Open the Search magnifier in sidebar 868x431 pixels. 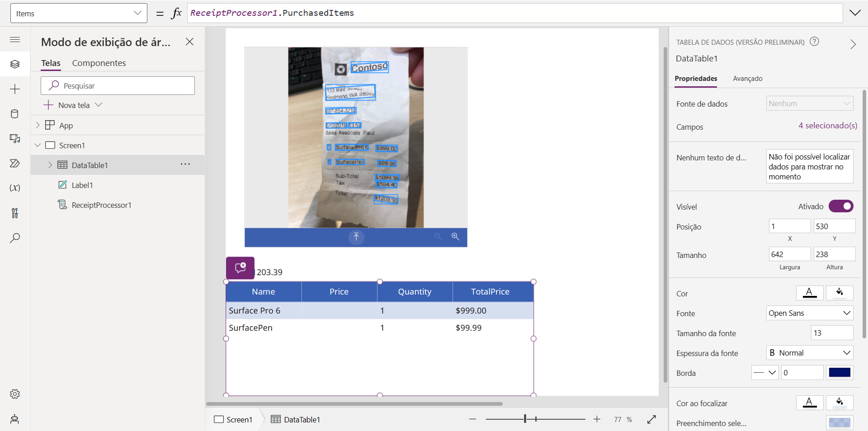pos(15,238)
